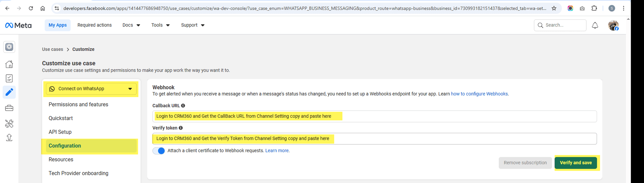Image resolution: width=644 pixels, height=183 pixels.
Task: Expand the Docs dropdown menu
Action: (x=131, y=25)
